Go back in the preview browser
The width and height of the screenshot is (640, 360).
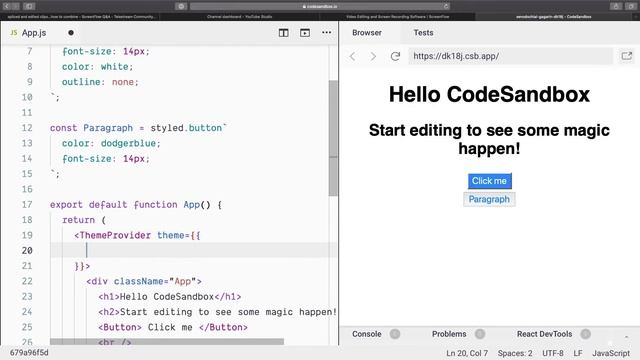(x=353, y=56)
